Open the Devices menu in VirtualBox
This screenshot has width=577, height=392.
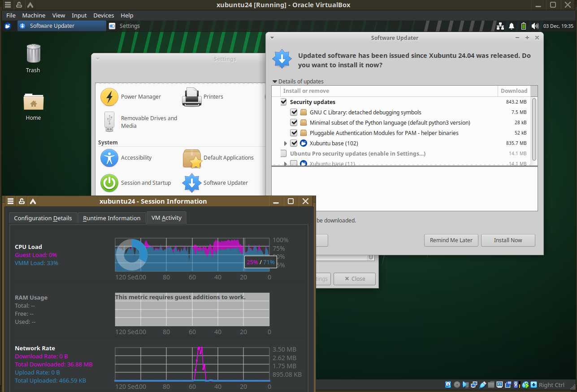[104, 15]
